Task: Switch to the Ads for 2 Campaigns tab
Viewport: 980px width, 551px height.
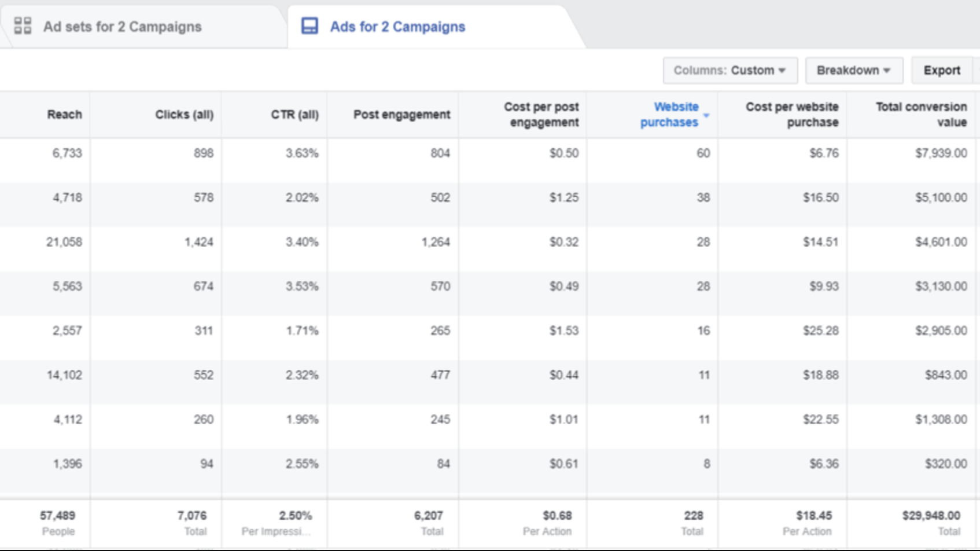Action: pyautogui.click(x=397, y=26)
